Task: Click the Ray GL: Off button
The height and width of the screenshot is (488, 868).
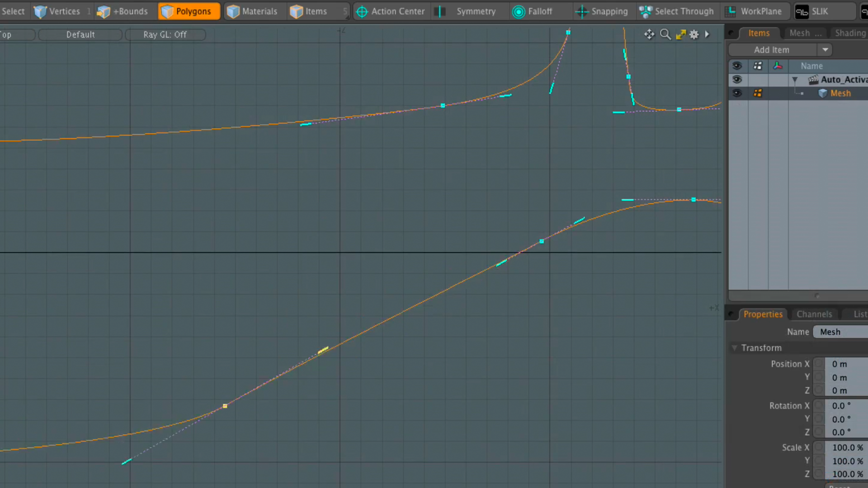Action: pyautogui.click(x=165, y=34)
